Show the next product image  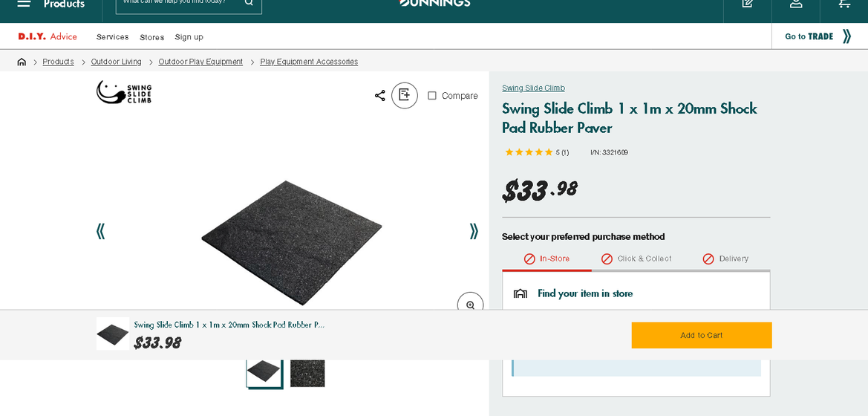(x=474, y=231)
